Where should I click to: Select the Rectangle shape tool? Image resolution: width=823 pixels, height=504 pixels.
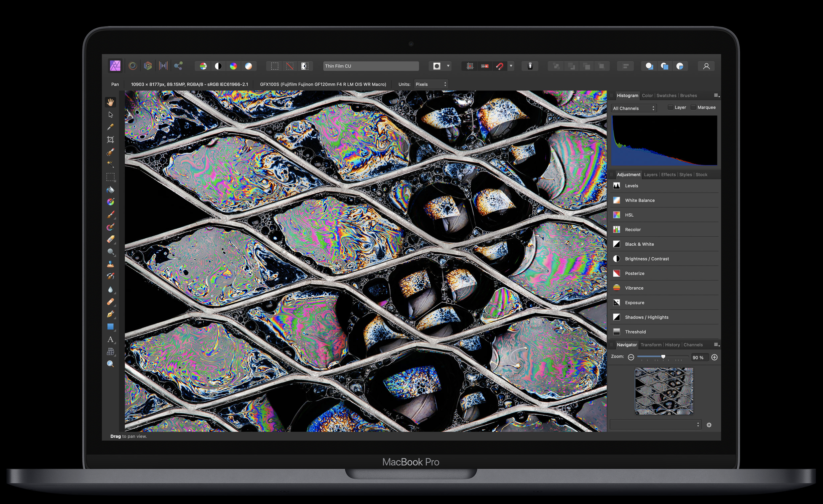click(x=110, y=327)
